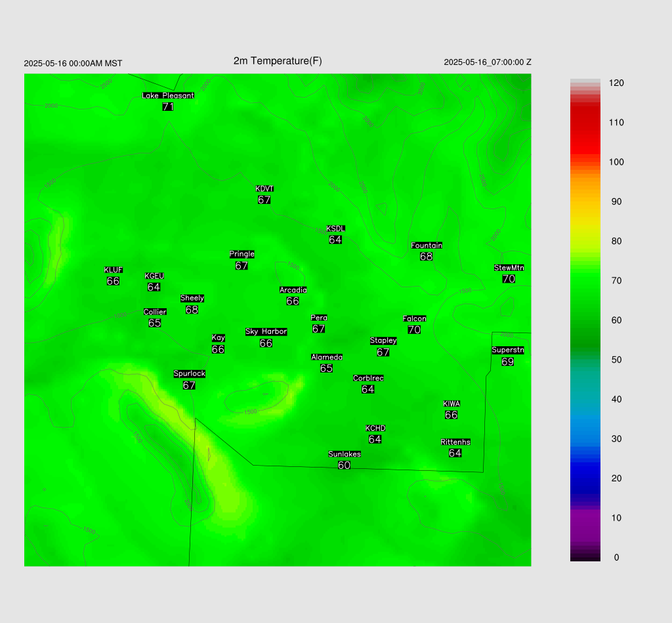Viewport: 672px width, 623px height.
Task: Click the colorbar tick label 120
Action: pyautogui.click(x=616, y=83)
